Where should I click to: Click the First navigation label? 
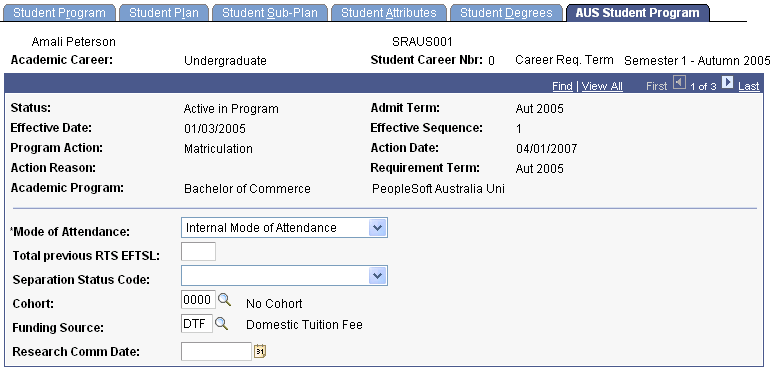[x=657, y=86]
